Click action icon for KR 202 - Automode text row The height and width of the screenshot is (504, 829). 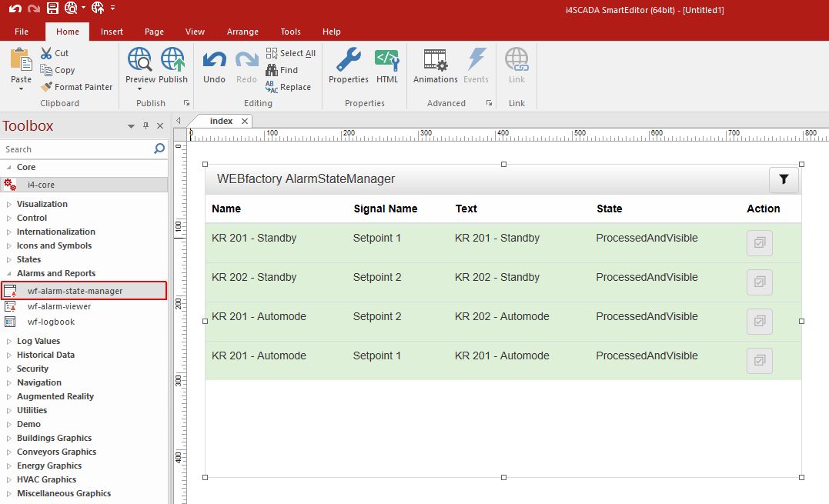(760, 321)
